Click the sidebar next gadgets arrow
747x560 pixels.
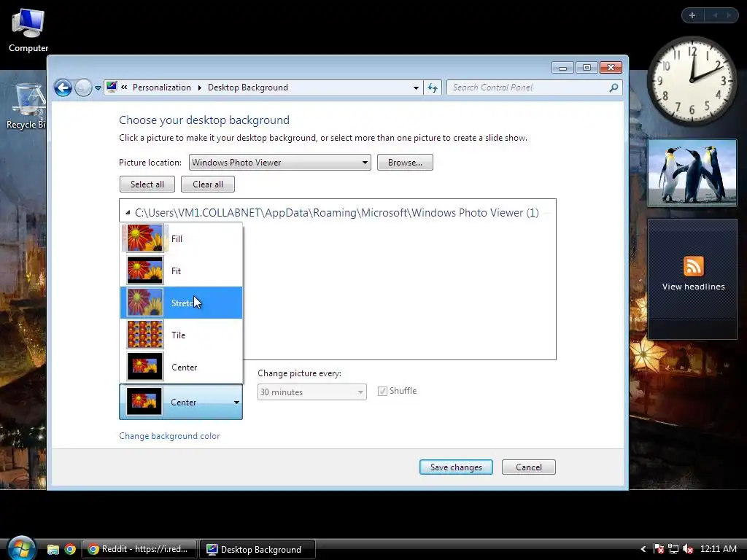(x=729, y=15)
